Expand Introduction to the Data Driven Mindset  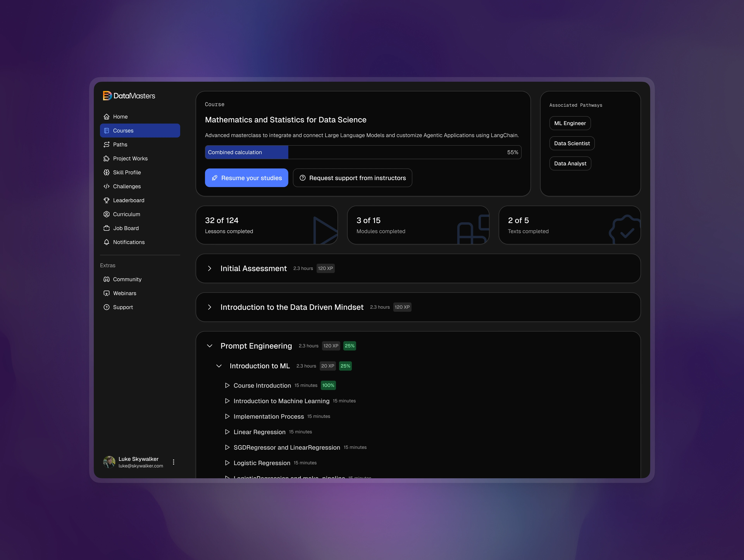tap(210, 307)
